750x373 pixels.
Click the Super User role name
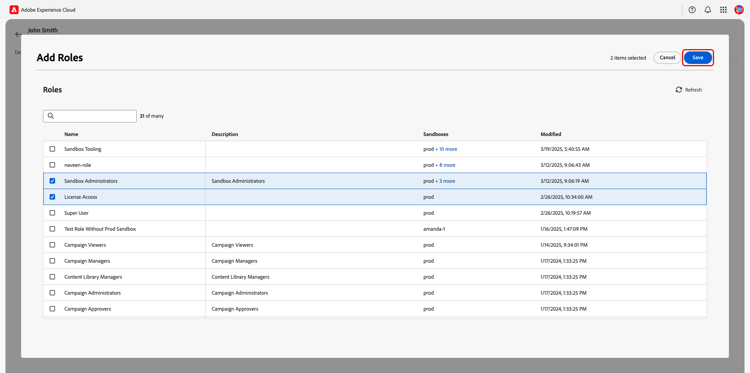point(77,213)
